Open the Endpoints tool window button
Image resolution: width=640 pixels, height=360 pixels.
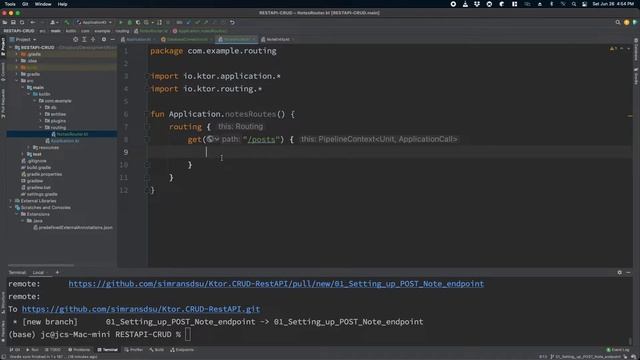point(182,350)
